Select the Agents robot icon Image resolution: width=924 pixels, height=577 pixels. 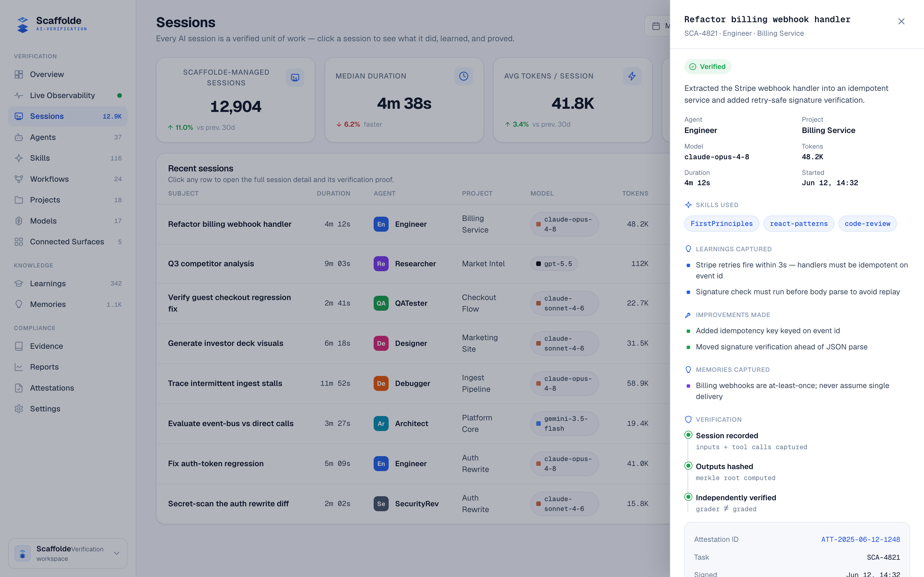pyautogui.click(x=19, y=137)
